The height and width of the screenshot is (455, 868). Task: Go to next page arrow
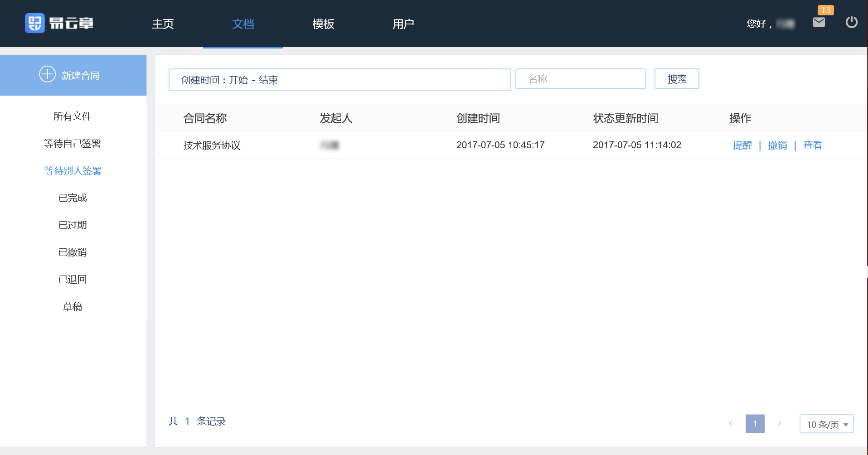pyautogui.click(x=779, y=424)
